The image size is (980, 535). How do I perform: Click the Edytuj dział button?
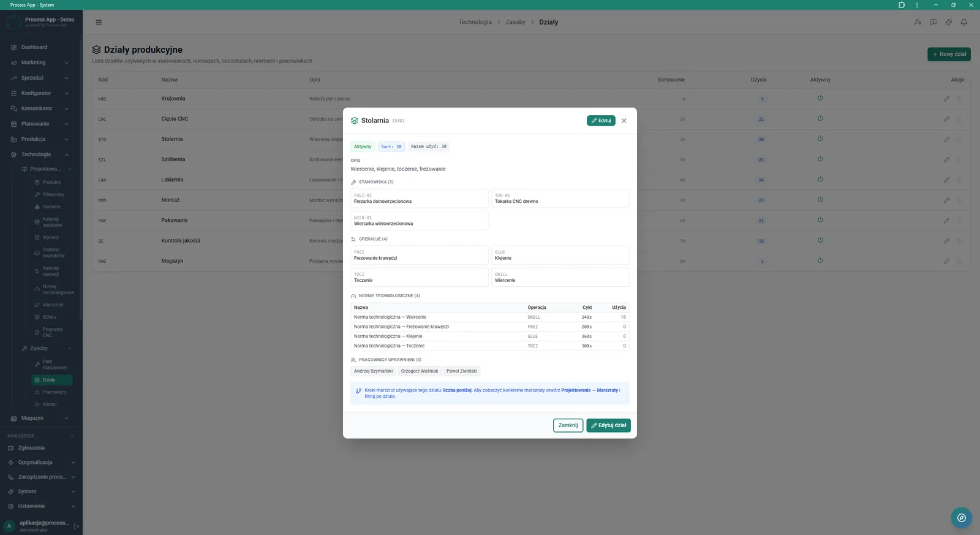(608, 425)
